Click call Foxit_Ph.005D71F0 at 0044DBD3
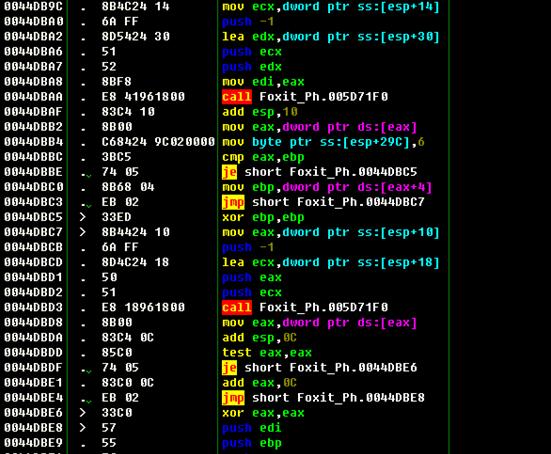Screen dimensions: 551x454 coord(305,307)
